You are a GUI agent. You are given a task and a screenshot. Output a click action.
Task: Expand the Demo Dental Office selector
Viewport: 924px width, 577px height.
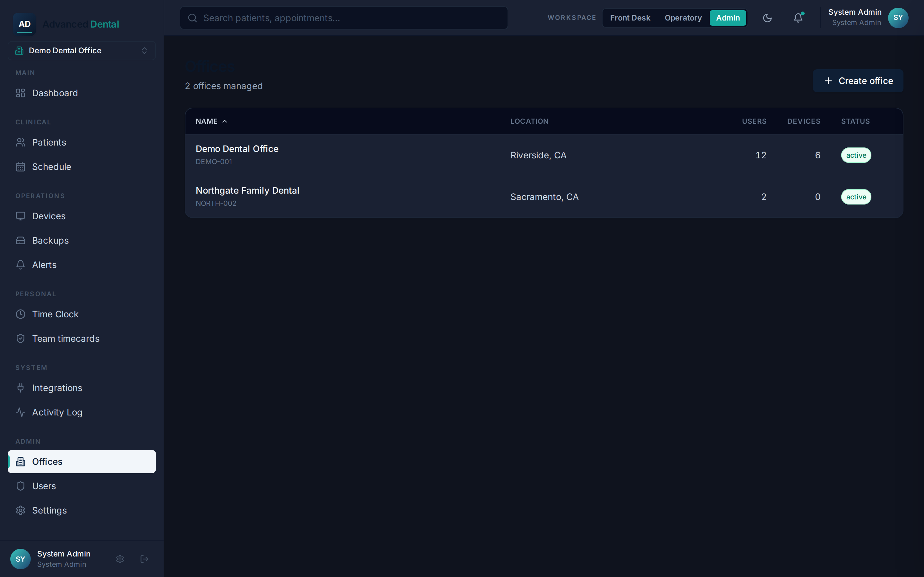pos(82,51)
